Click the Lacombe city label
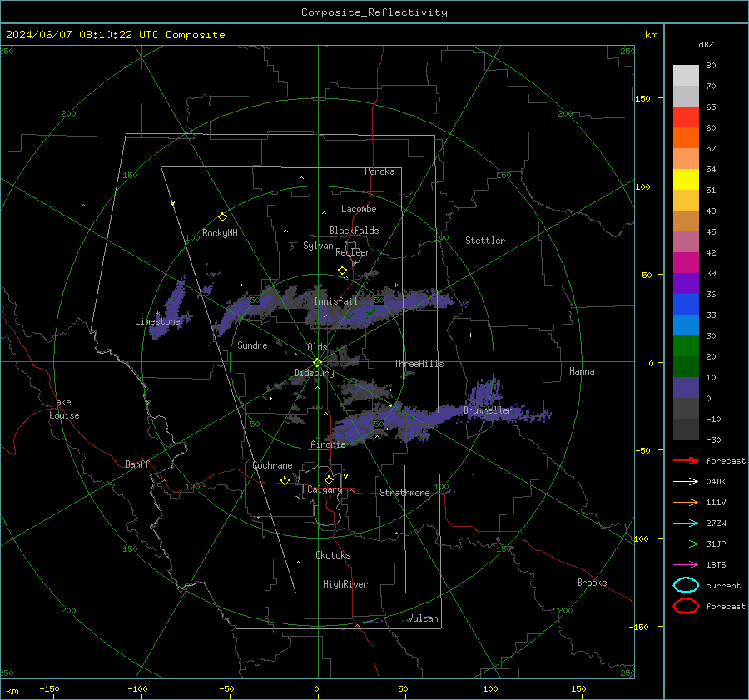This screenshot has width=749, height=700. pyautogui.click(x=359, y=209)
